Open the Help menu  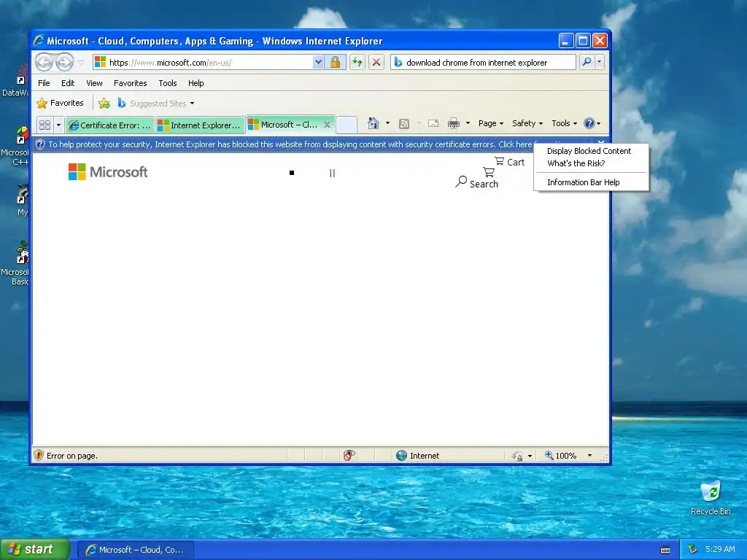pyautogui.click(x=196, y=83)
